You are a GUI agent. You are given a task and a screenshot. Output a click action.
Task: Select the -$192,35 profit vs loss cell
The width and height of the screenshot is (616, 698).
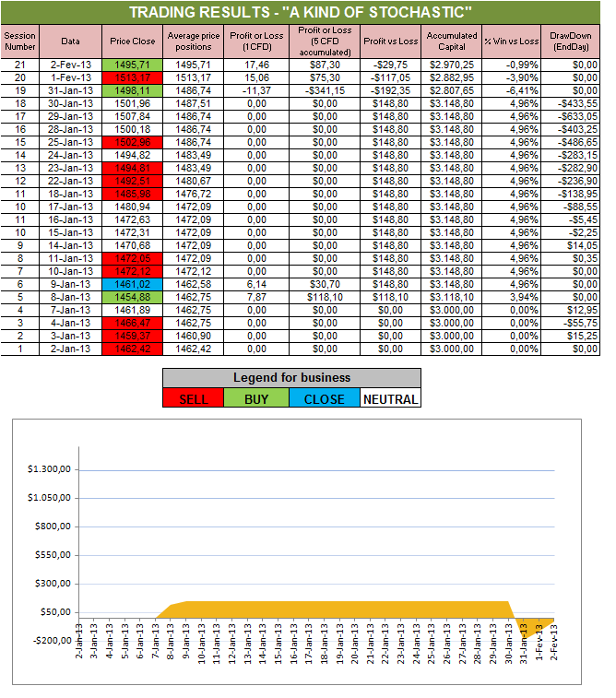point(390,90)
